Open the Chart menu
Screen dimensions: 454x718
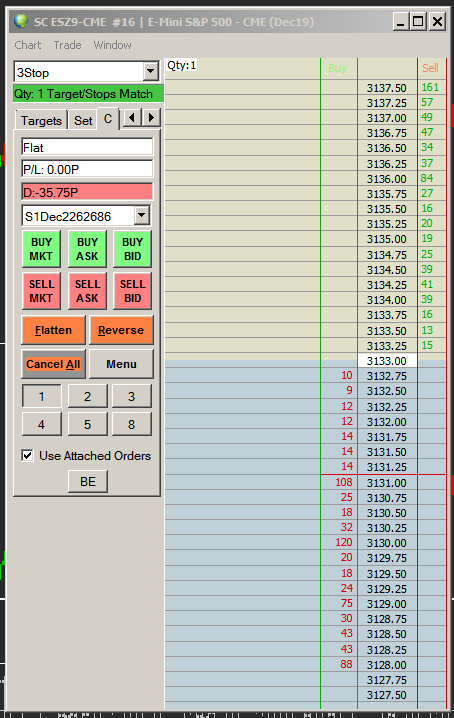click(28, 45)
